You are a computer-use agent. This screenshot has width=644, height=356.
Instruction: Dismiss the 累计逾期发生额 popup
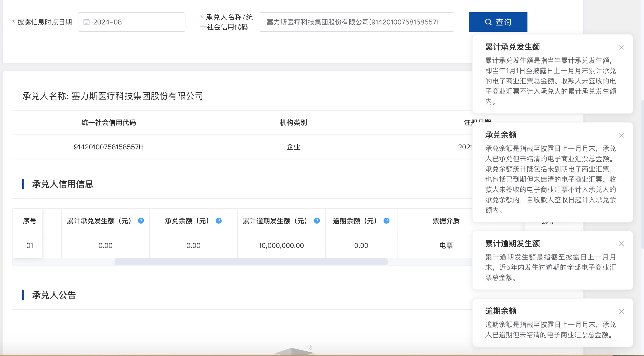pyautogui.click(x=621, y=244)
